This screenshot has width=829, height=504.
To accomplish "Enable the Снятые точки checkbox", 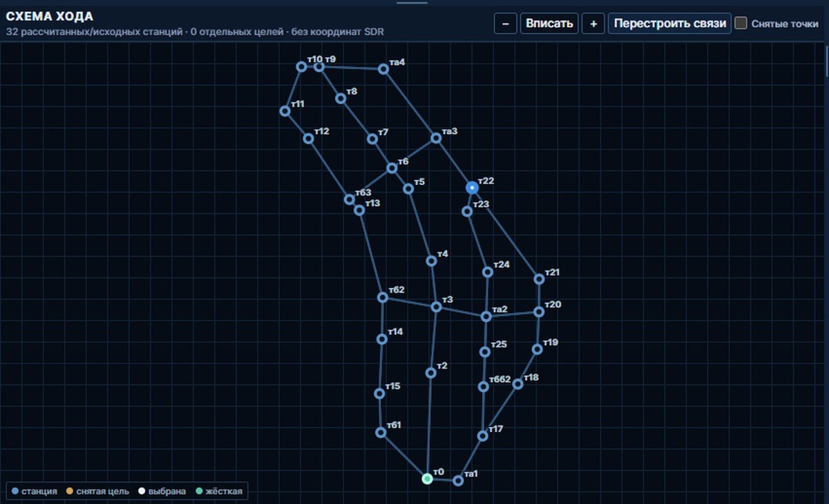I will (x=741, y=23).
